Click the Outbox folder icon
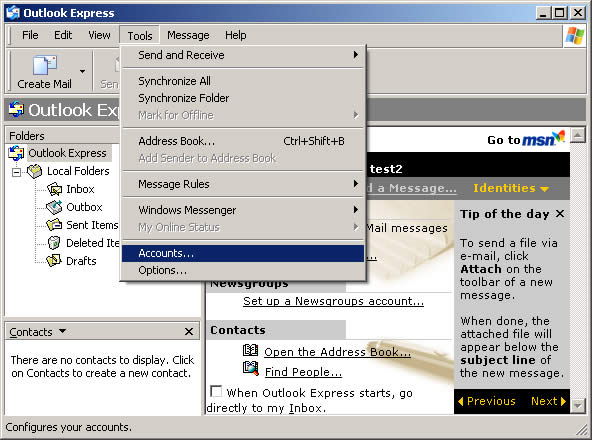The image size is (592, 440). 54,207
